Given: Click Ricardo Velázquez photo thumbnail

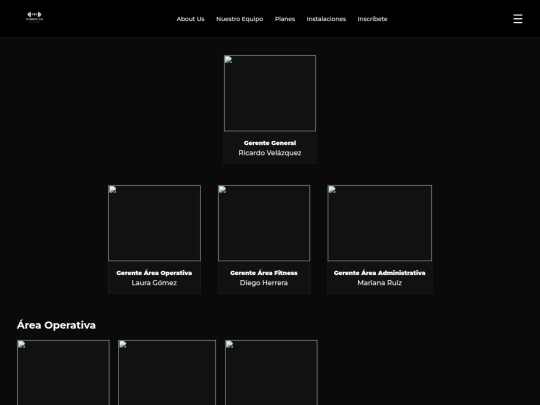Looking at the screenshot, I should click(270, 93).
